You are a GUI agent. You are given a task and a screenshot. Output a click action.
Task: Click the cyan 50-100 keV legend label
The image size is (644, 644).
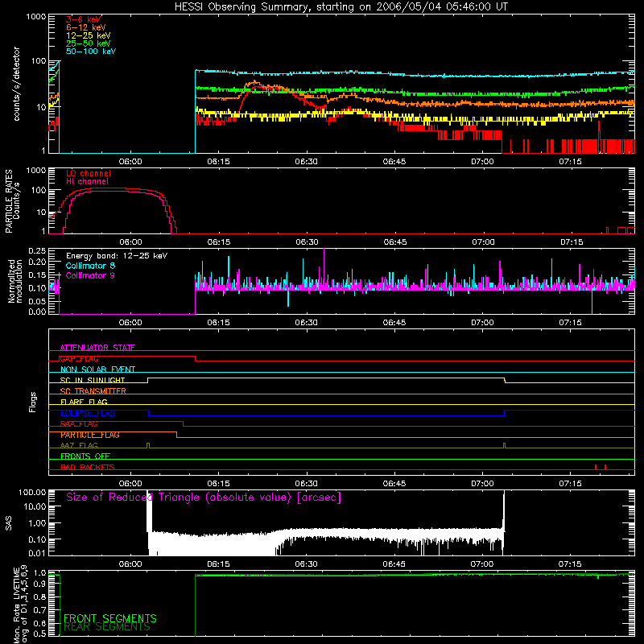(x=91, y=52)
